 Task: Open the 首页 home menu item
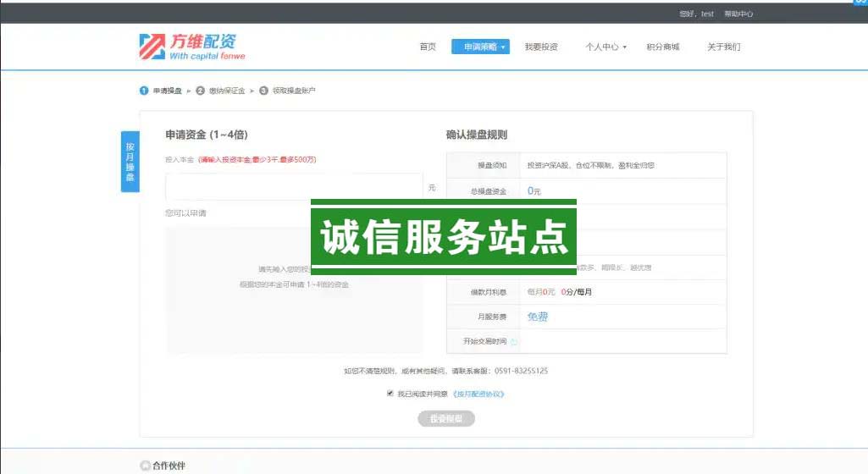(x=428, y=47)
